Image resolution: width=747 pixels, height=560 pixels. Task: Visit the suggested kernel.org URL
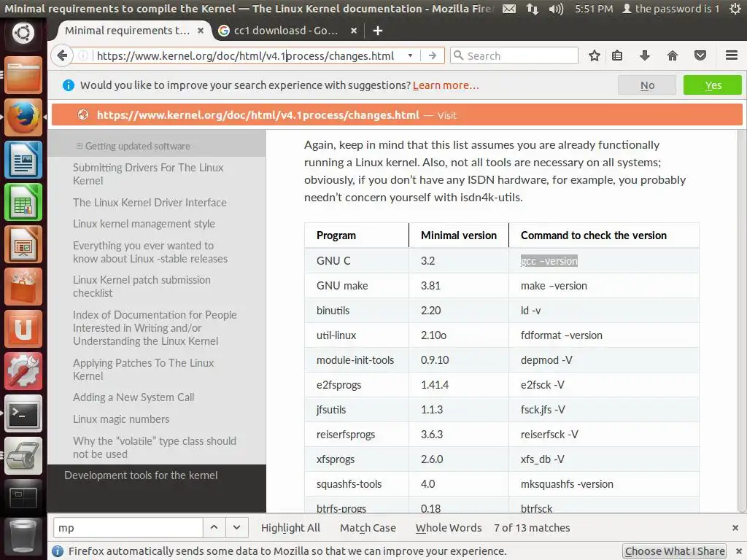[396, 114]
